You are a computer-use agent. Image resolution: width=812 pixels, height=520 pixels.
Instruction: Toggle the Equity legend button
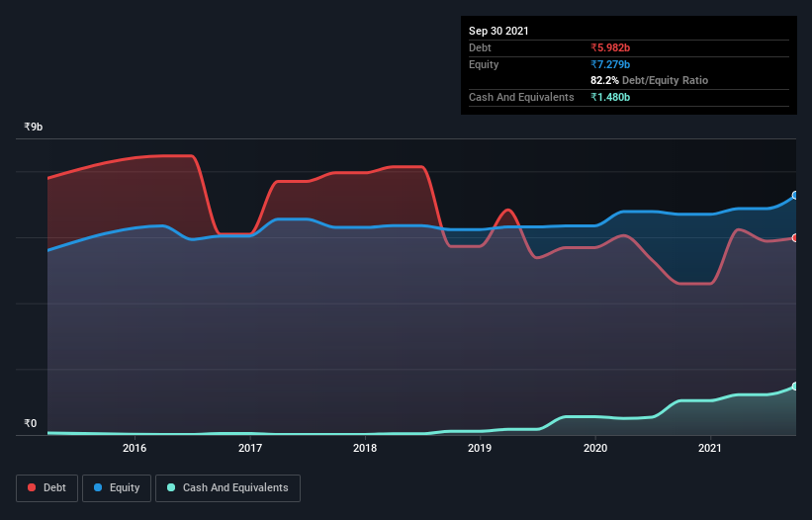117,488
